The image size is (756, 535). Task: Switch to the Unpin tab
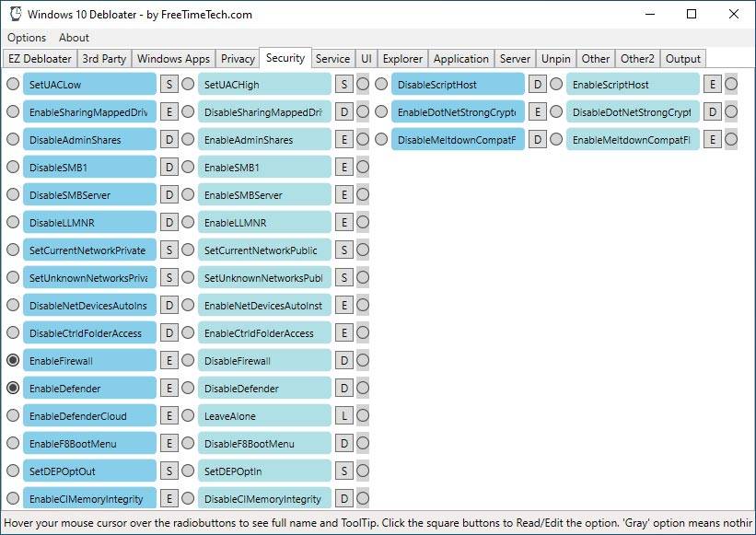[556, 59]
